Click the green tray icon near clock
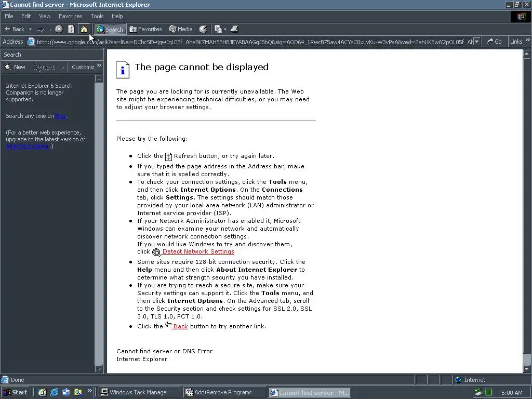The height and width of the screenshot is (399, 532). (x=488, y=393)
